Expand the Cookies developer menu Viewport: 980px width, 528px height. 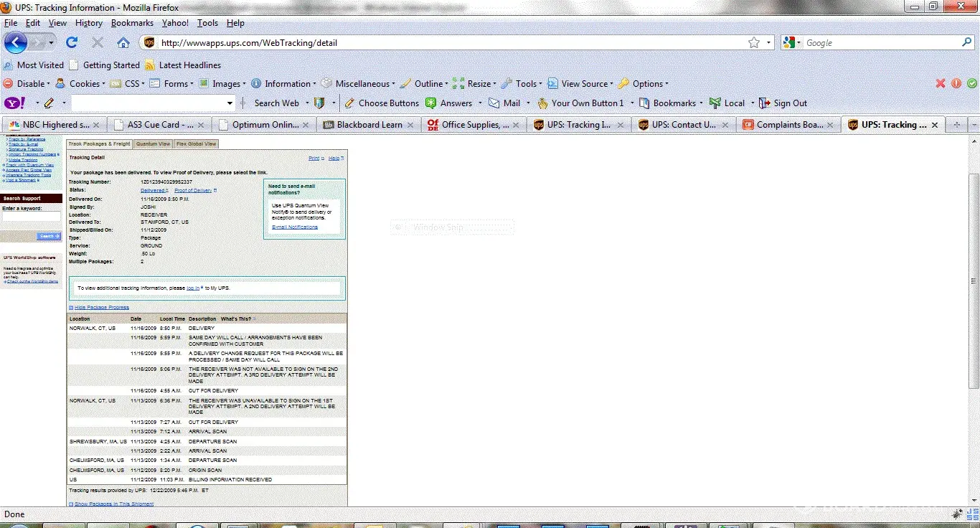79,84
